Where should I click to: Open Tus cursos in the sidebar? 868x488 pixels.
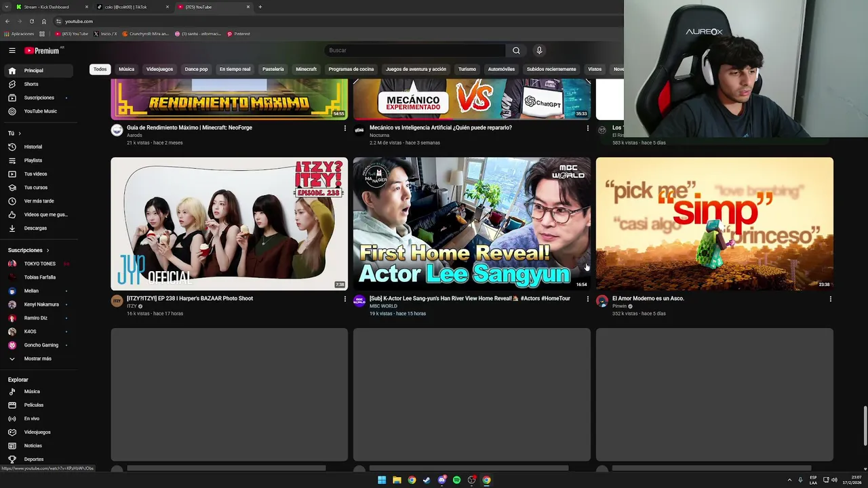tap(39, 187)
